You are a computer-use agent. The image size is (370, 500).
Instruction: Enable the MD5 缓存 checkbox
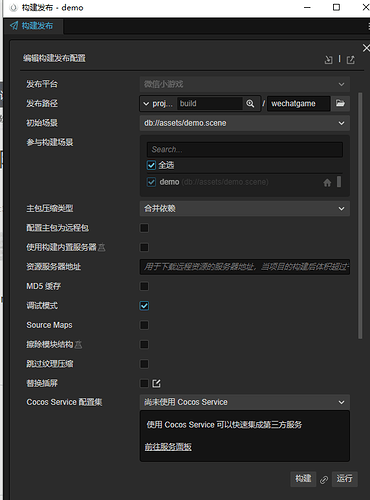pos(144,286)
